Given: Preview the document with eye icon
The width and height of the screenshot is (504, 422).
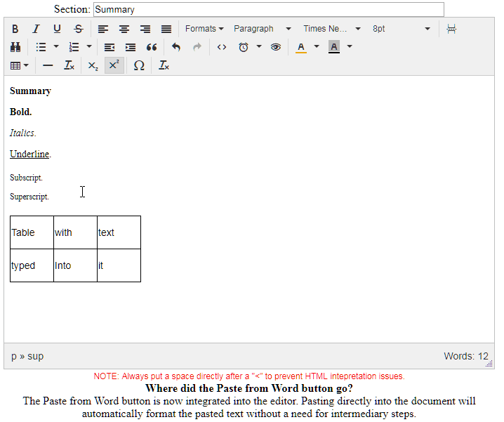Looking at the screenshot, I should point(276,47).
